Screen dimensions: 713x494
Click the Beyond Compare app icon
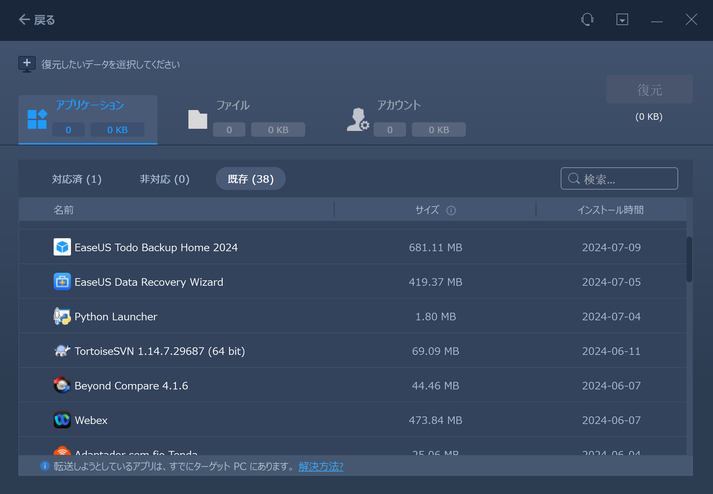[62, 386]
